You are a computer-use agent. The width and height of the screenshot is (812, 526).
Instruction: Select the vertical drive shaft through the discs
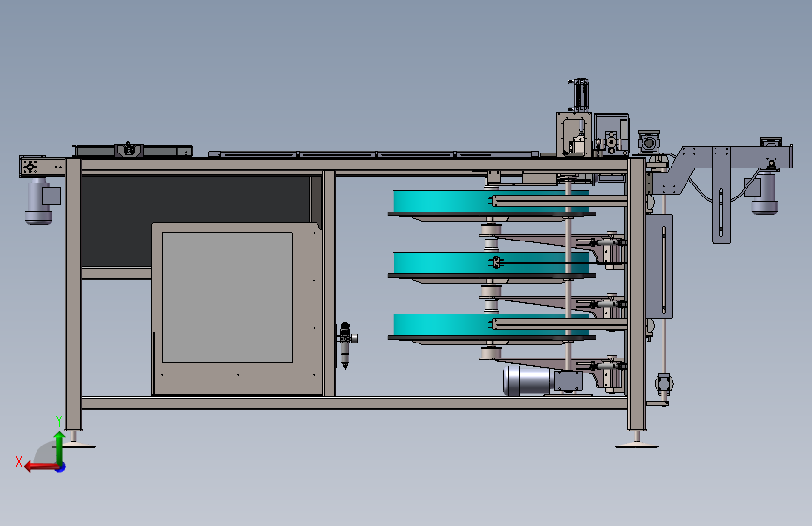coord(568,274)
